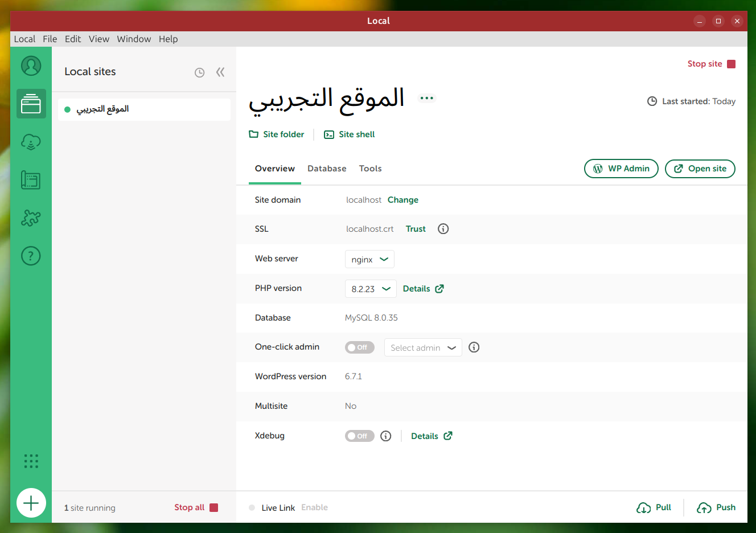
Task: Open the Edit menu
Action: (73, 39)
